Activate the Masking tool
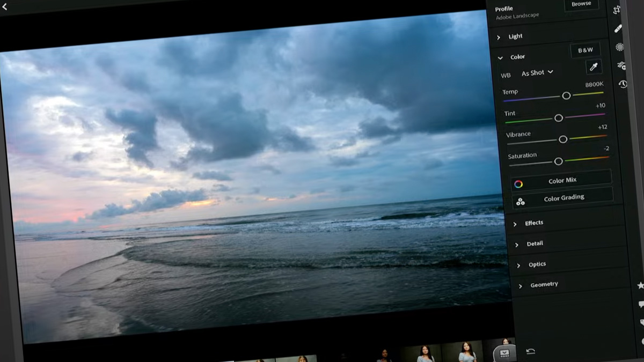Viewport: 644px width, 362px height. 620,48
